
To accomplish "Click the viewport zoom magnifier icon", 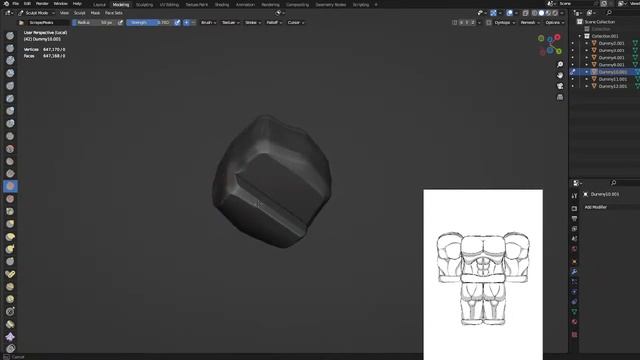I will [560, 64].
